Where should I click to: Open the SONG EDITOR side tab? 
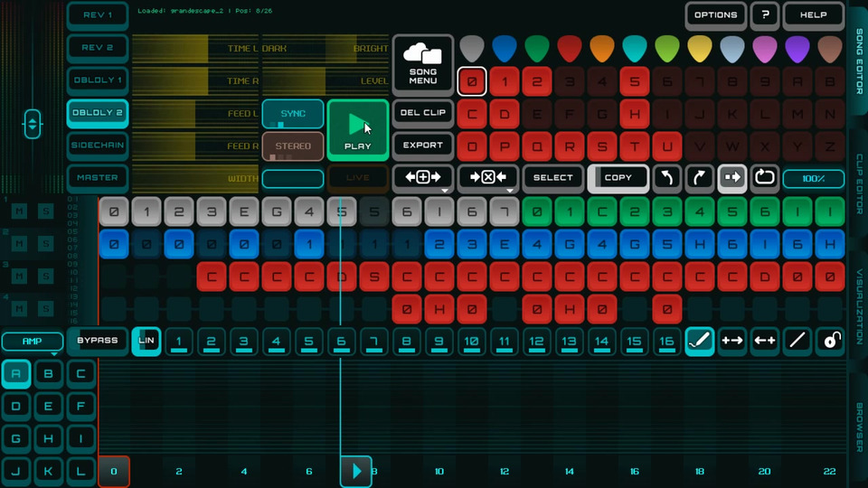pyautogui.click(x=859, y=61)
